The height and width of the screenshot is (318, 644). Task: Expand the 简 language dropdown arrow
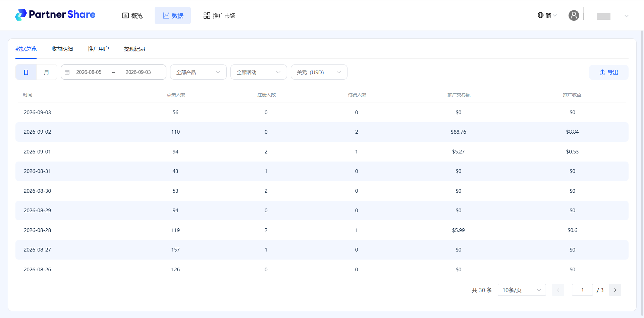point(555,15)
